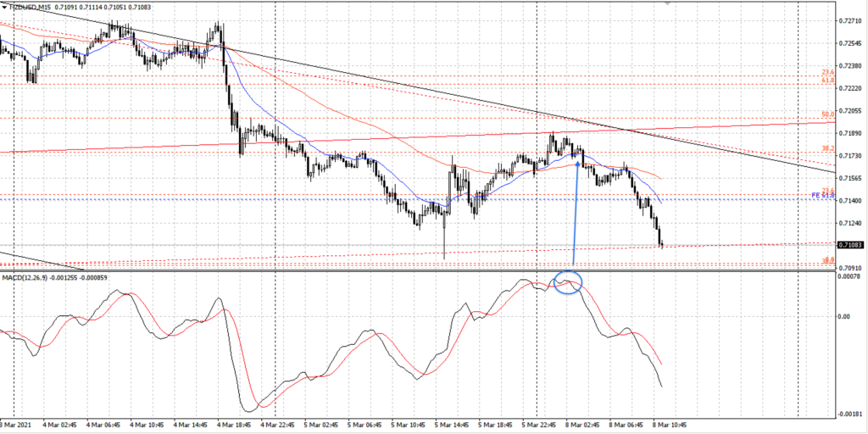Click the MACD scale value 0.00
The width and height of the screenshot is (868, 434).
(x=844, y=317)
